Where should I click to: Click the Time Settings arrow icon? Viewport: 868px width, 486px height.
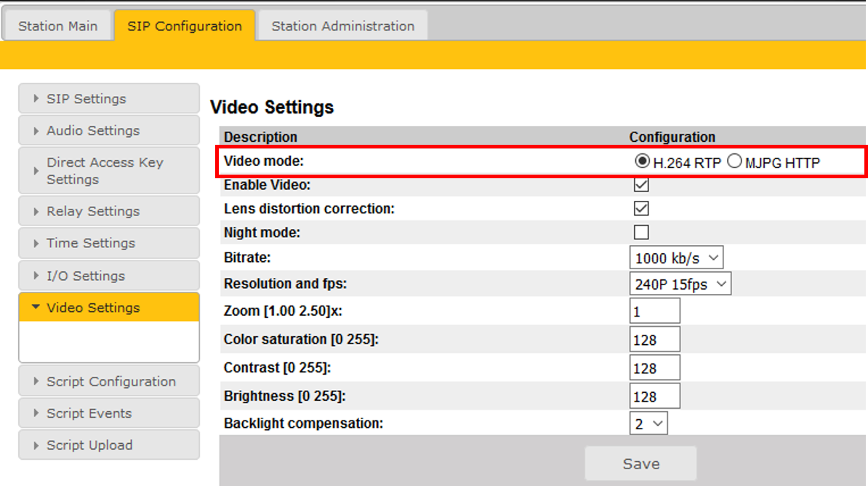[36, 244]
